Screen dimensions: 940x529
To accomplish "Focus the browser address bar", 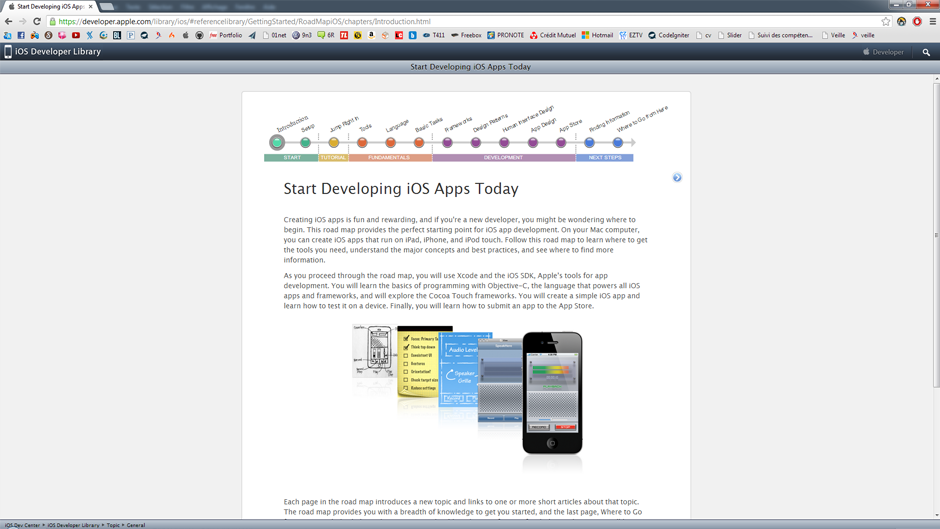I will coord(468,21).
